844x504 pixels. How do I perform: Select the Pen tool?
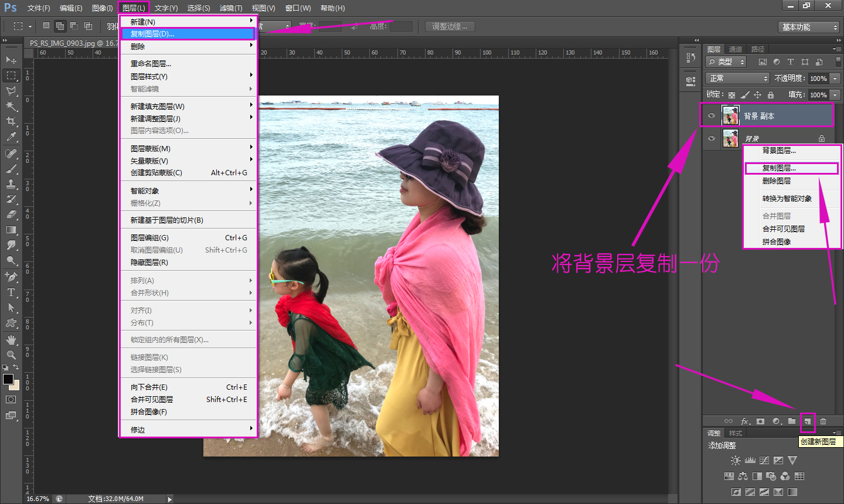click(x=11, y=277)
